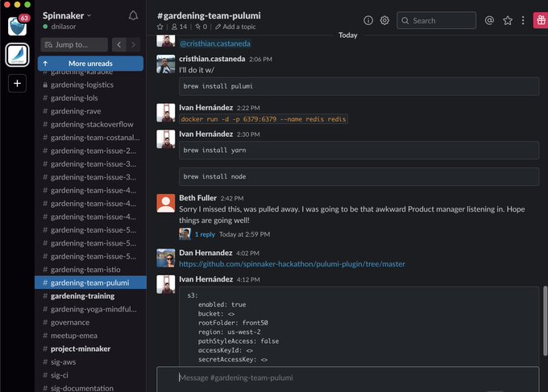The height and width of the screenshot is (392, 548).
Task: Open Dan Hernandez's profile name
Action: point(205,253)
